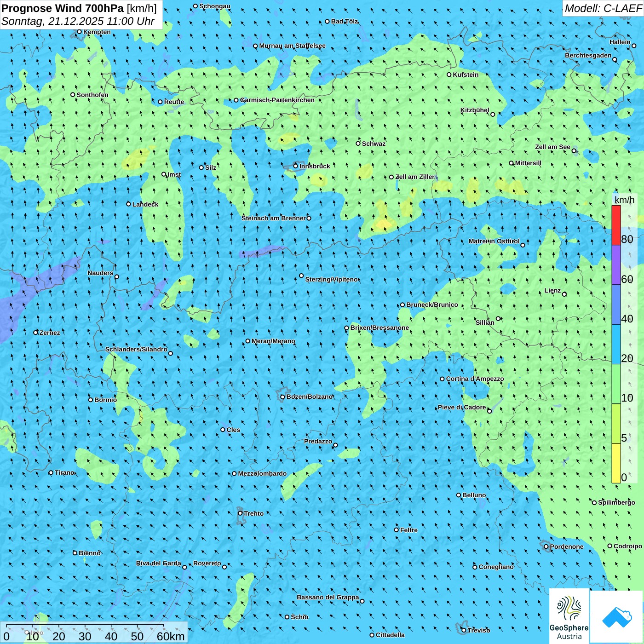Image resolution: width=644 pixels, height=644 pixels.
Task: Select the red legend color band
Action: pos(616,225)
